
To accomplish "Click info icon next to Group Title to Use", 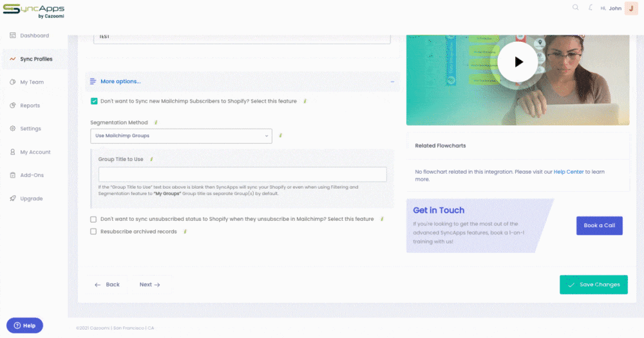I will click(x=151, y=159).
